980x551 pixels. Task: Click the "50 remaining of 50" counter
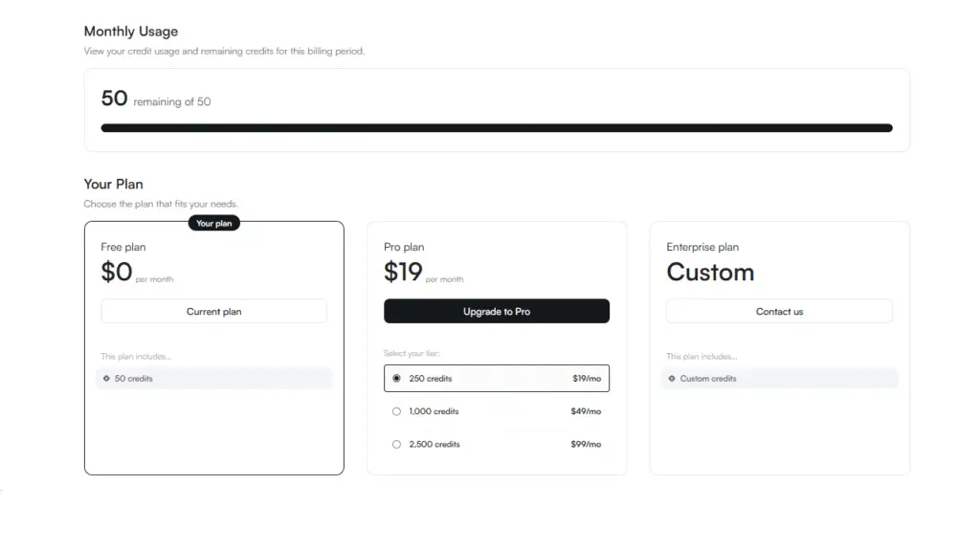tap(156, 99)
